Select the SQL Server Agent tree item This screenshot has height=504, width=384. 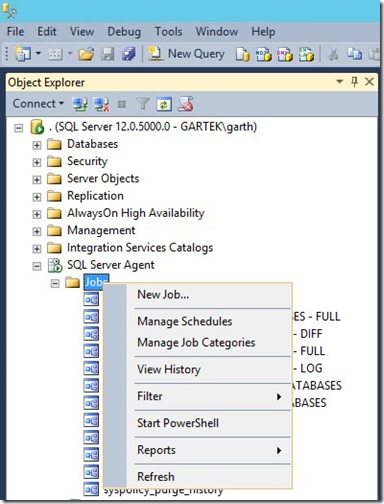[111, 265]
